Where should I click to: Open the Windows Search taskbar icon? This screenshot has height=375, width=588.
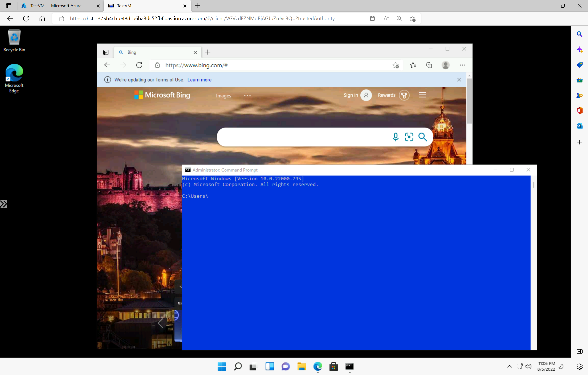pyautogui.click(x=238, y=366)
